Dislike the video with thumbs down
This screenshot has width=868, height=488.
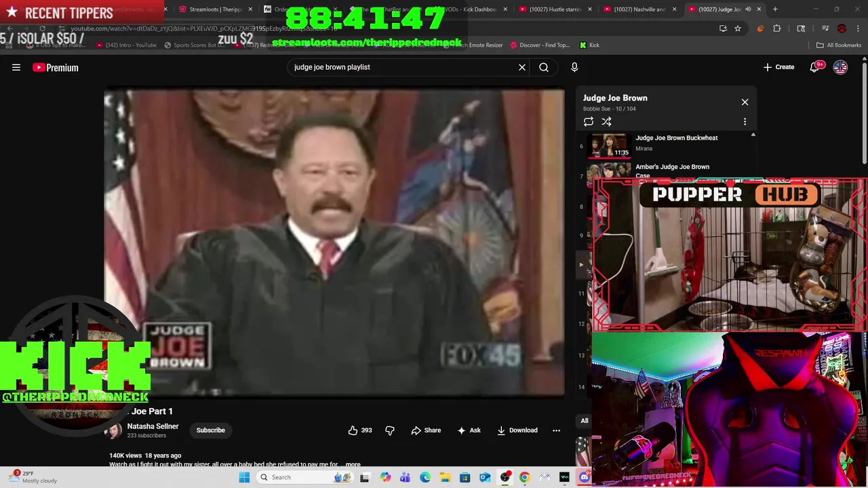[390, 430]
